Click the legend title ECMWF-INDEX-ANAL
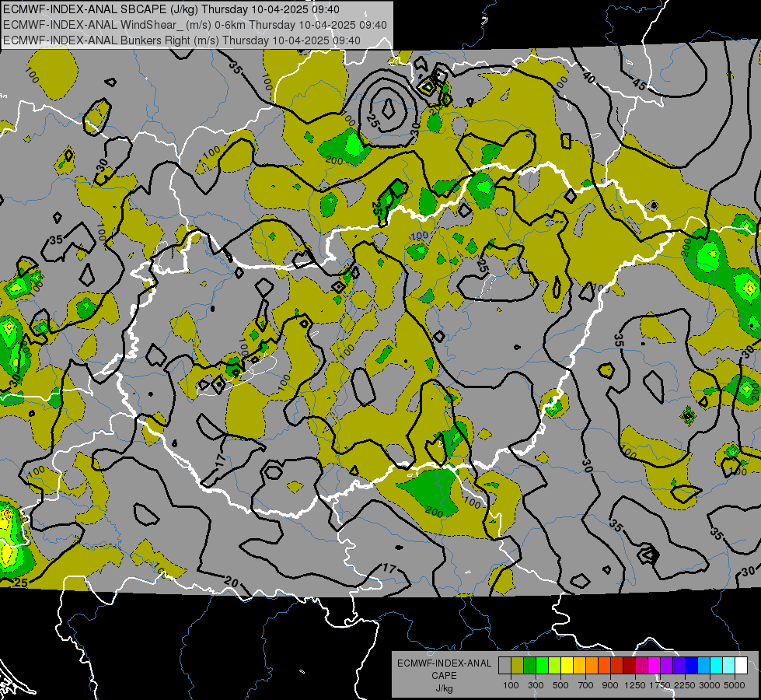 point(444,663)
